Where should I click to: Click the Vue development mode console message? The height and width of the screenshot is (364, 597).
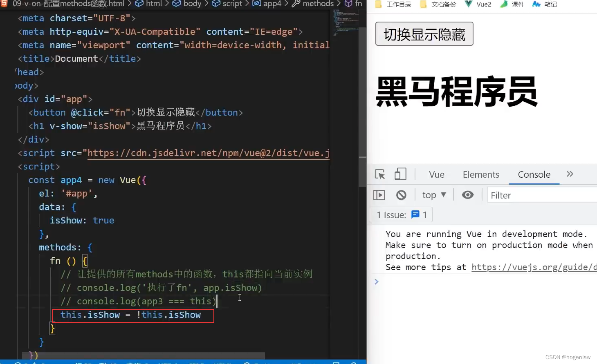(x=489, y=250)
